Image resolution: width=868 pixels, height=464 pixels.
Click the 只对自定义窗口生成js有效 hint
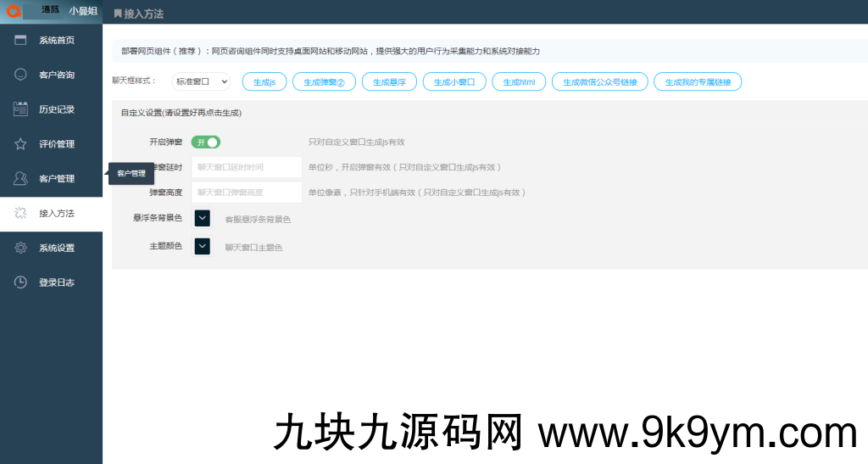pyautogui.click(x=356, y=143)
